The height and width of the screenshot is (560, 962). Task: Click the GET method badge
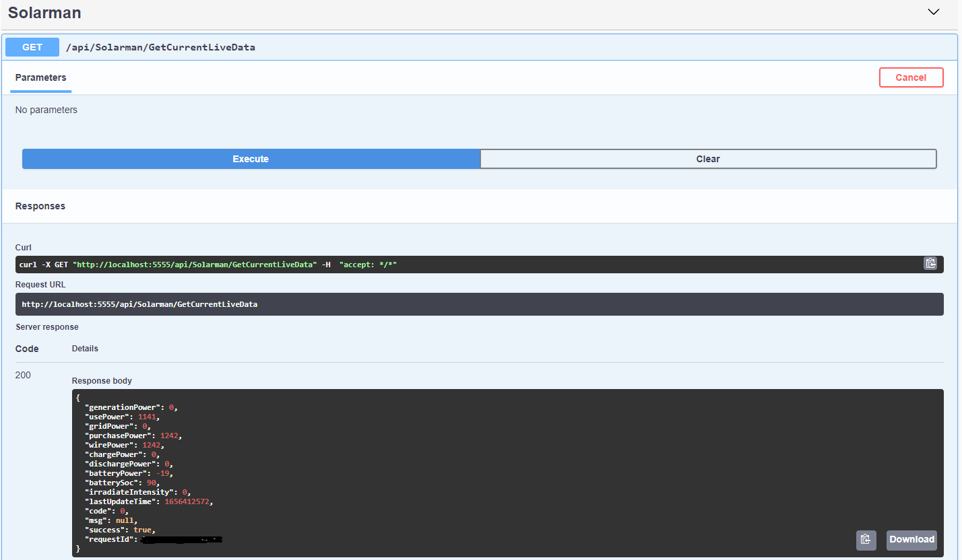[32, 46]
